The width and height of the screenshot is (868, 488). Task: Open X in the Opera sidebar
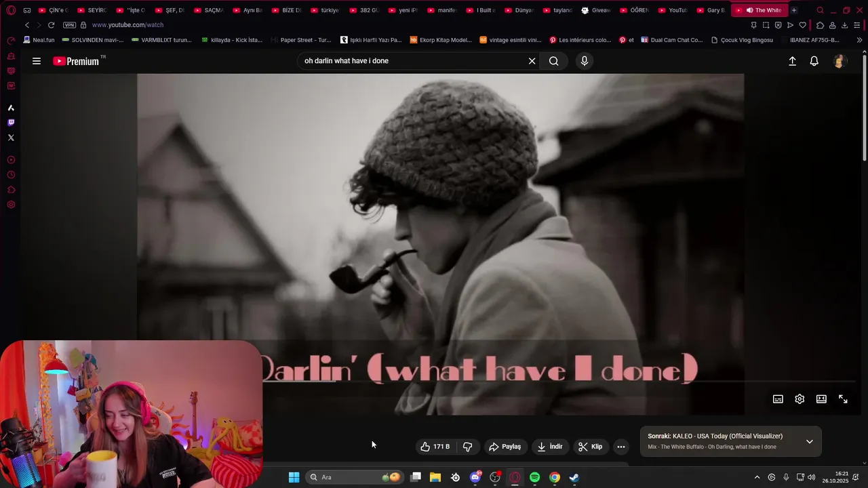pos(11,138)
